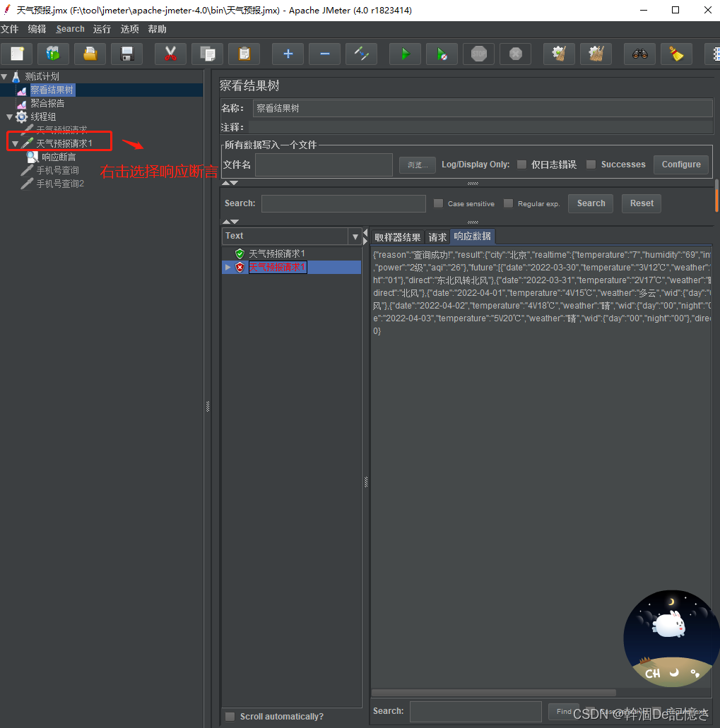Open the 运行 menu

click(x=102, y=29)
